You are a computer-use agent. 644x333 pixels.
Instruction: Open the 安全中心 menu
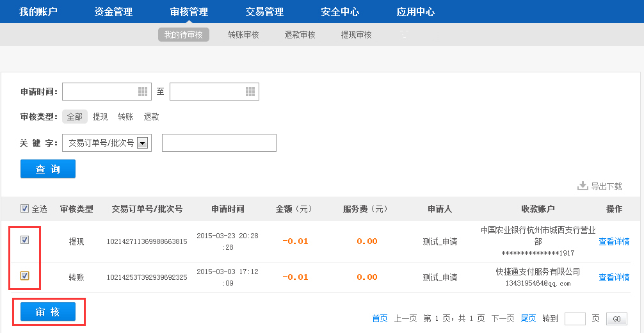pos(340,12)
